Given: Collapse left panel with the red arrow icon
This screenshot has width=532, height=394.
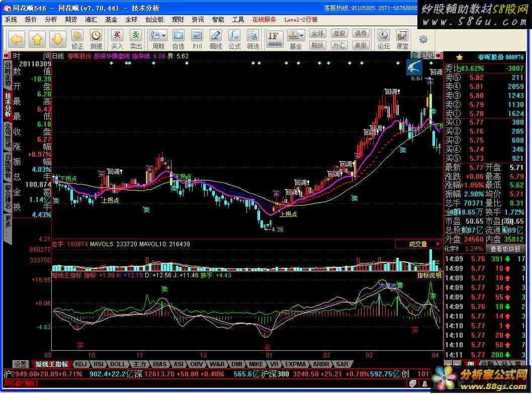Looking at the screenshot, I should pos(8,55).
